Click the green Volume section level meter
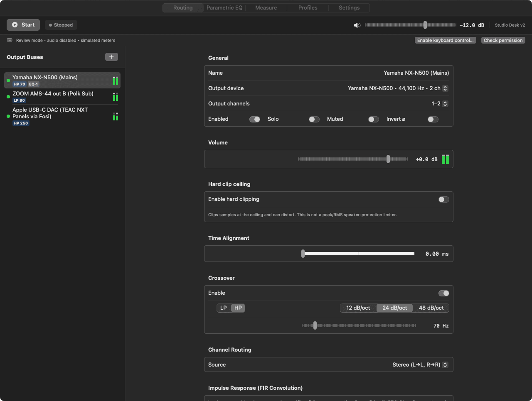 (x=446, y=159)
